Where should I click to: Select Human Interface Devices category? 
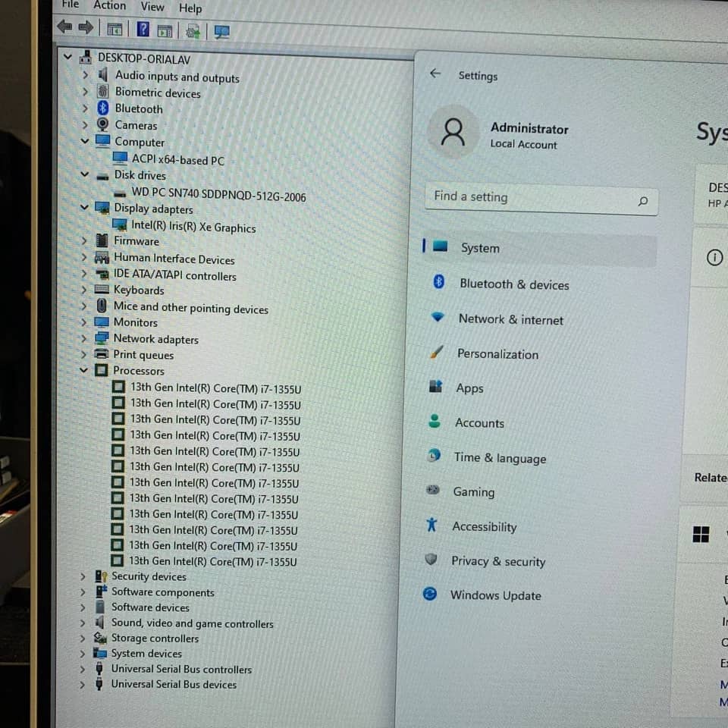click(174, 258)
